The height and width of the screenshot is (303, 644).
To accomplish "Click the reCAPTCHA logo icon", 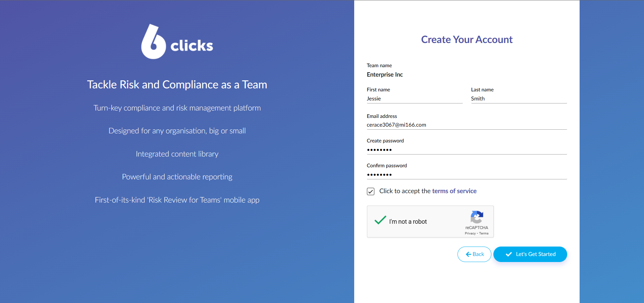I will pyautogui.click(x=477, y=217).
